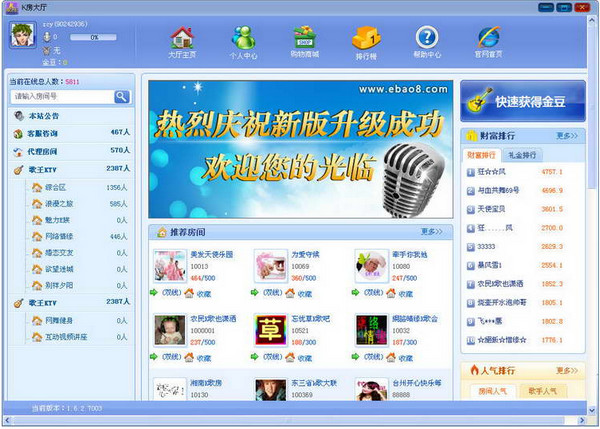This screenshot has height=429, width=600.
Task: Open the 官网首页 website icon
Action: click(x=489, y=41)
